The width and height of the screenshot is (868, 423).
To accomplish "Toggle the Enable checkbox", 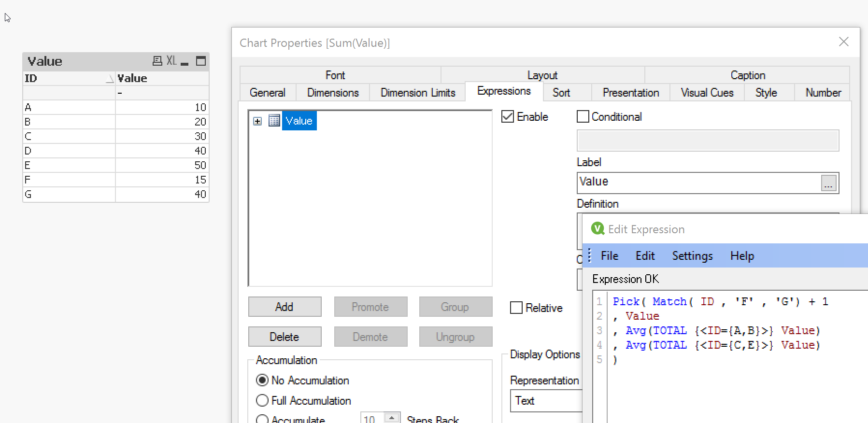I will (x=508, y=117).
